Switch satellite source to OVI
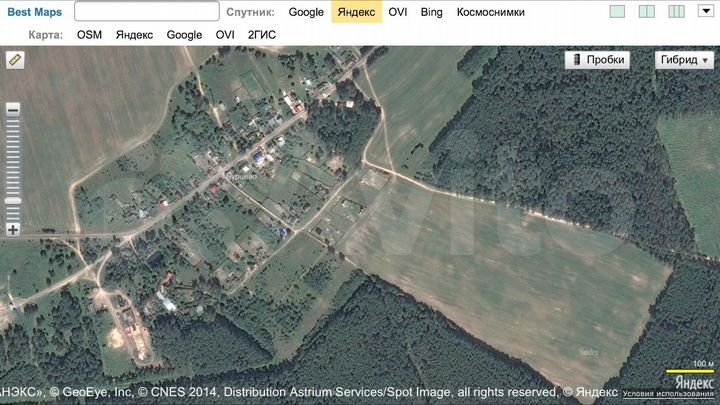 [398, 12]
